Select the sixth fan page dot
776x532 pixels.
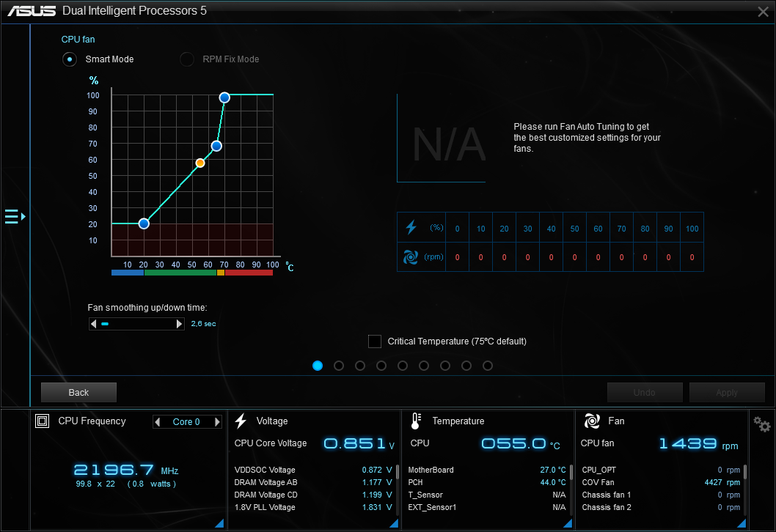(424, 366)
